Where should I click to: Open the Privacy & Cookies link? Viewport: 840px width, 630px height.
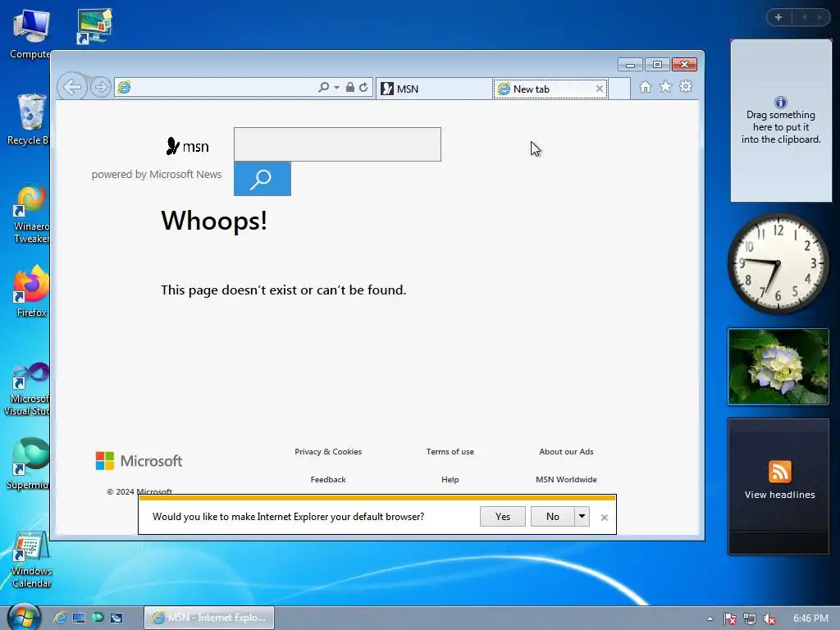coord(328,452)
